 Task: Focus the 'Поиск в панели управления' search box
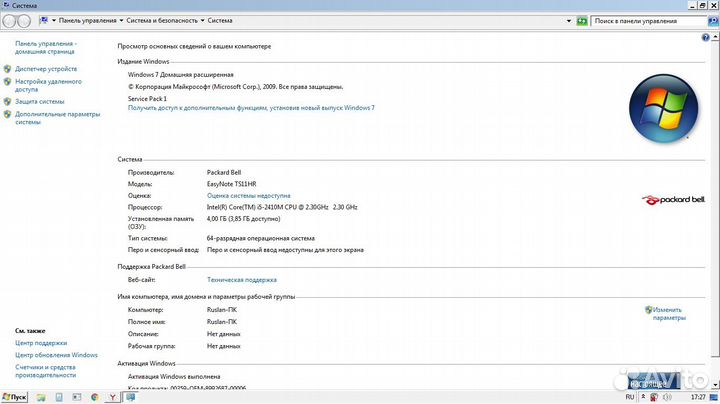(x=648, y=21)
